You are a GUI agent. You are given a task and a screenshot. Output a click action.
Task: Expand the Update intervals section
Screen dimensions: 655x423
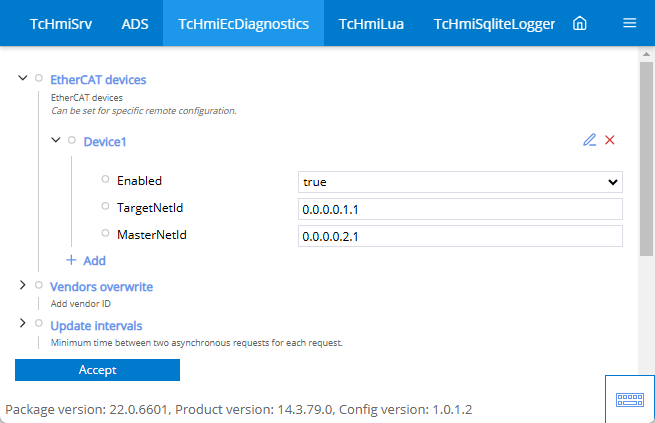pyautogui.click(x=23, y=323)
